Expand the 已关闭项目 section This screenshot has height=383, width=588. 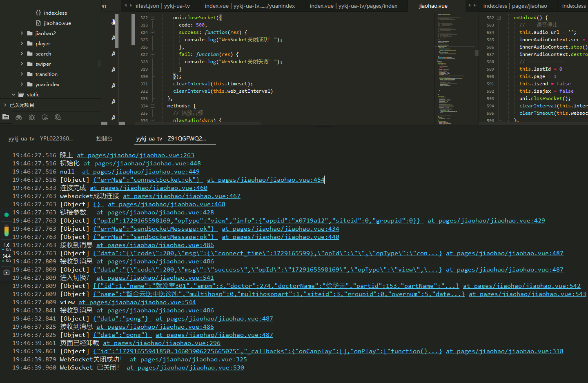5,105
